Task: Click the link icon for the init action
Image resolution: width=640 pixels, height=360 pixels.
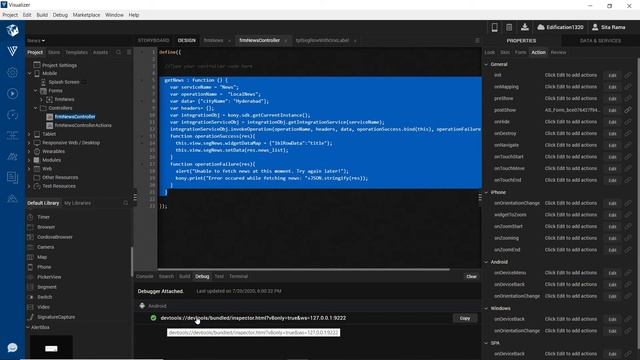Action: (x=628, y=75)
